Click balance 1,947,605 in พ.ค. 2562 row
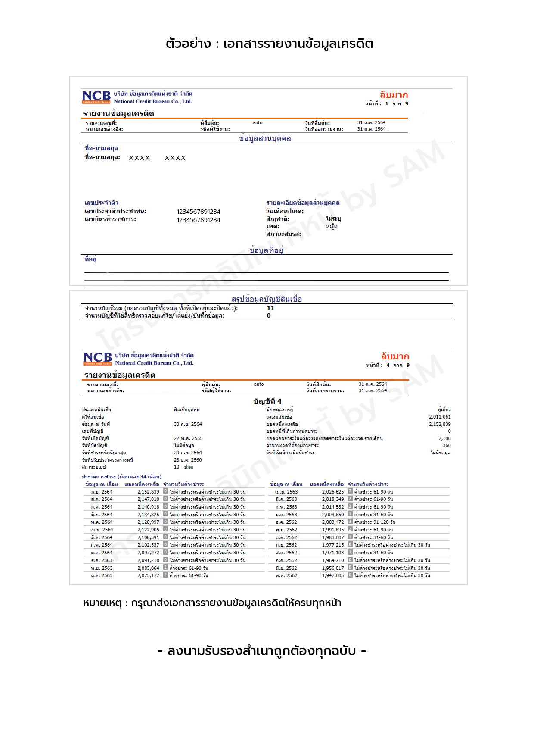Viewport: 534px width, 756px height. [333, 575]
